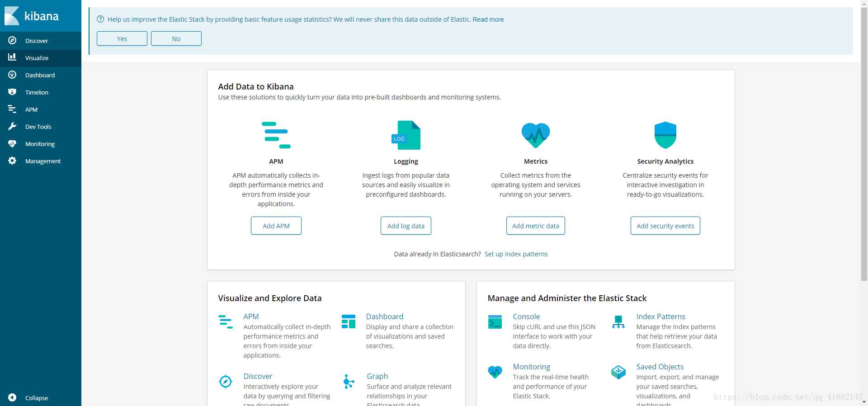This screenshot has height=406, width=868.
Task: Click the Management gear icon
Action: pos(12,161)
